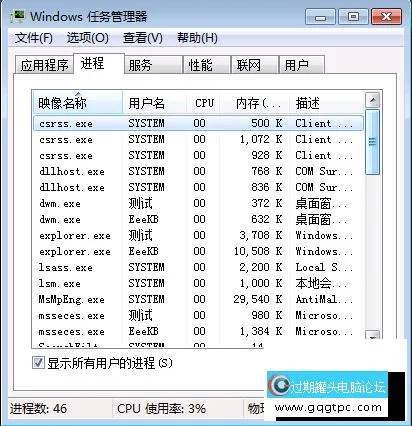Switch to the 用户 tab
Screen dimensions: 412x426
coord(302,65)
